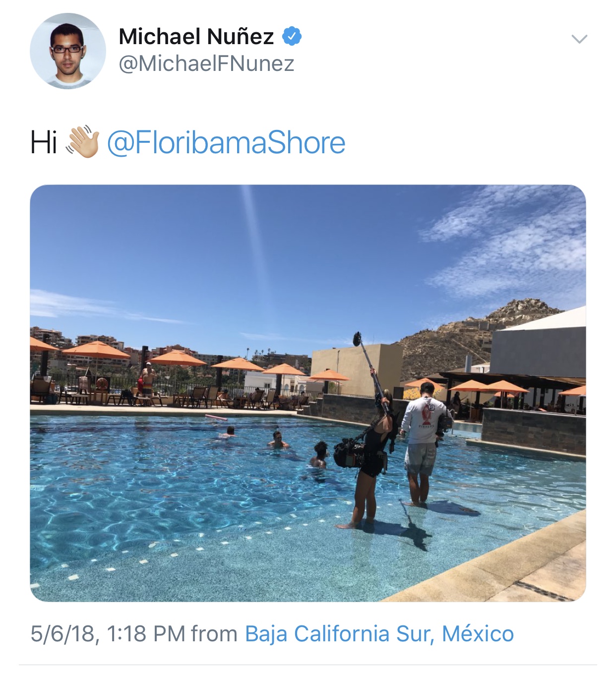Tap the Michael Nuñez display name
Image resolution: width=616 pixels, height=677 pixels.
[196, 36]
